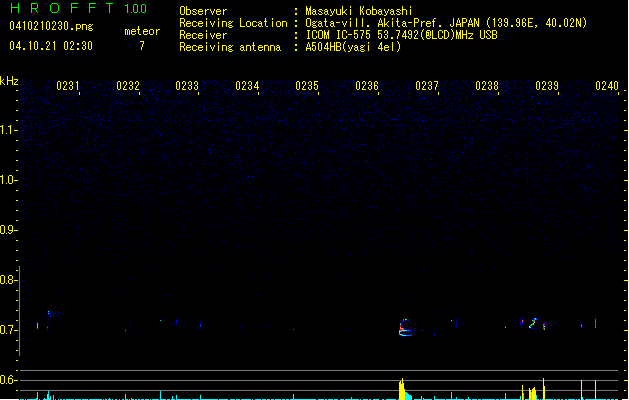629x400 pixels.
Task: Click the meteor count value 7
Action: point(142,46)
